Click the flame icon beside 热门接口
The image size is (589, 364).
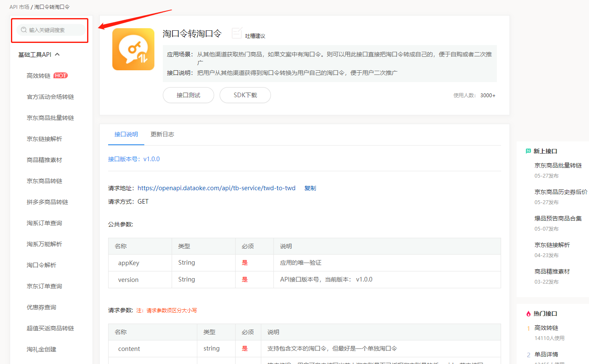pos(528,314)
